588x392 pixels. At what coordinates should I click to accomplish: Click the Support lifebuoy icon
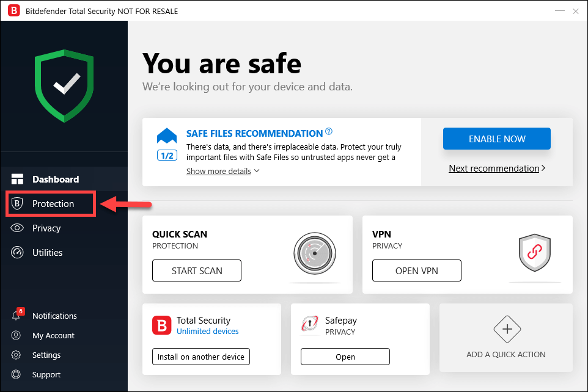click(x=17, y=374)
